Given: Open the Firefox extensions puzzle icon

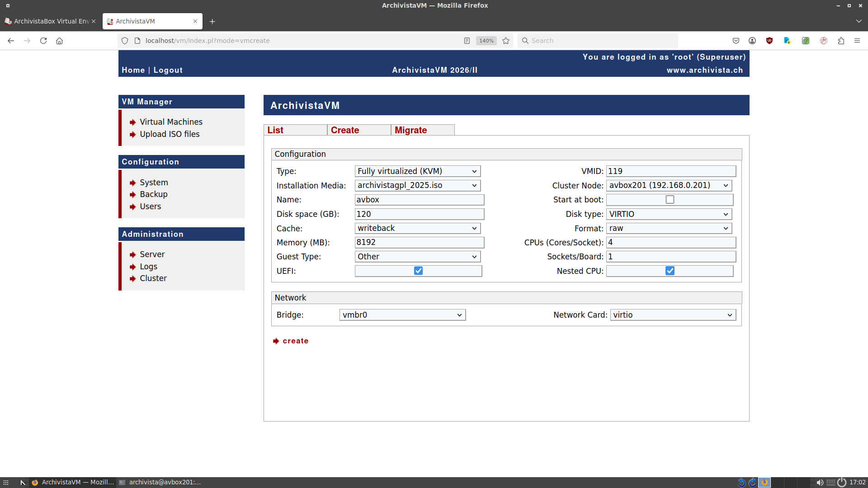Looking at the screenshot, I should click(x=841, y=41).
